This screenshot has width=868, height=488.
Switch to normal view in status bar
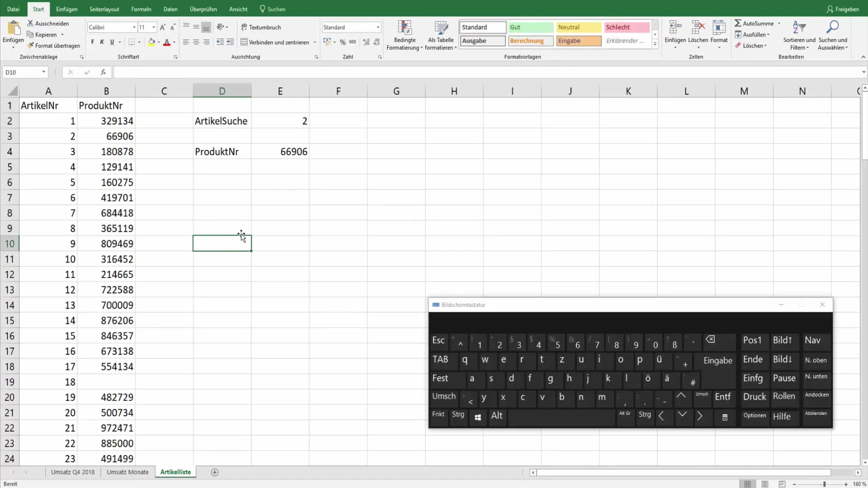748,484
